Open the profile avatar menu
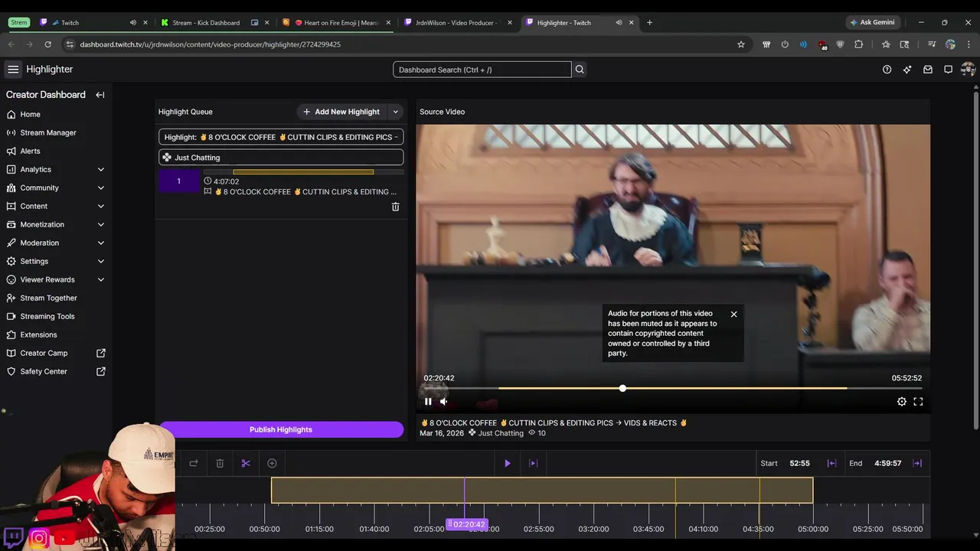Image resolution: width=980 pixels, height=551 pixels. [968, 70]
